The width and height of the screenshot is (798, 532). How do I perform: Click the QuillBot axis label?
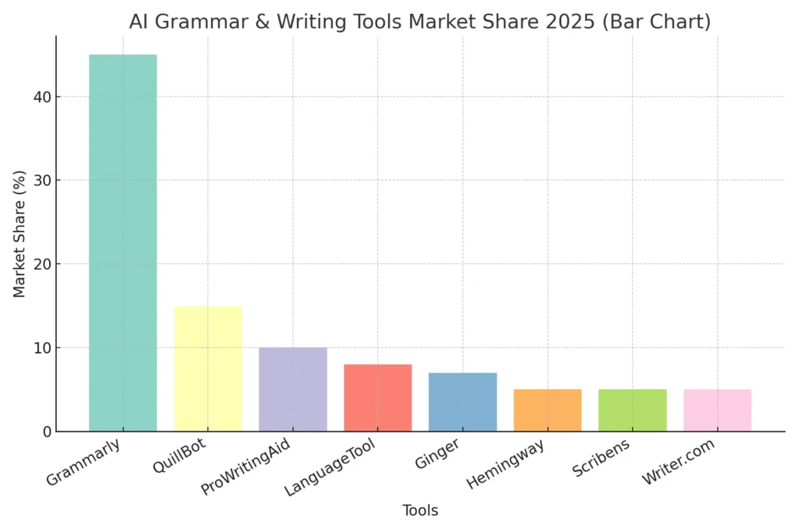(180, 455)
